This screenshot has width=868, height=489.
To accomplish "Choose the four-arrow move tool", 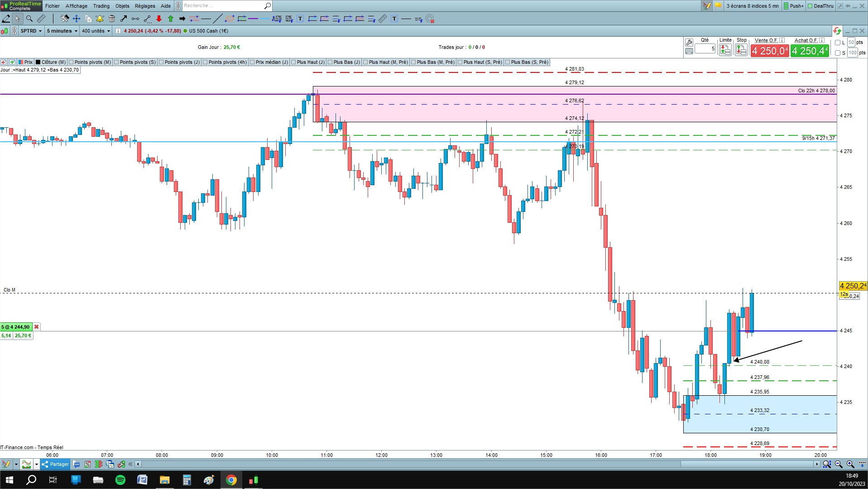I will (77, 19).
